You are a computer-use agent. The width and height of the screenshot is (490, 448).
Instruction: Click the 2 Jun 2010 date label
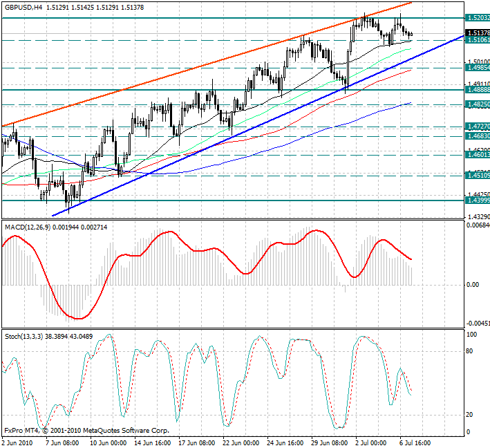click(17, 443)
